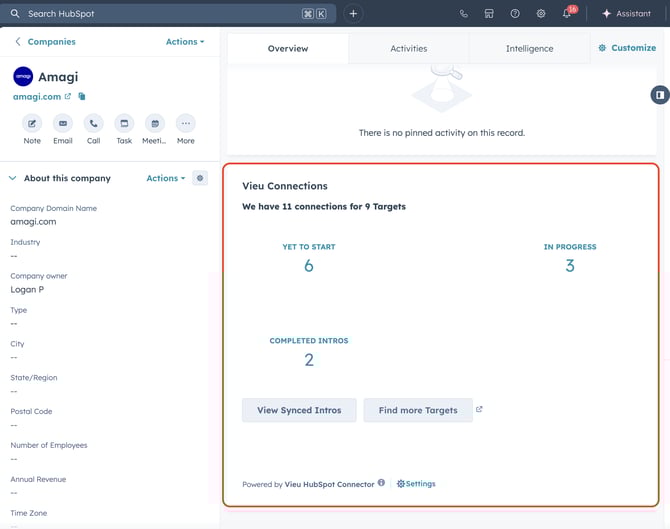
Task: Click the View Synced Intros button
Action: (x=299, y=410)
